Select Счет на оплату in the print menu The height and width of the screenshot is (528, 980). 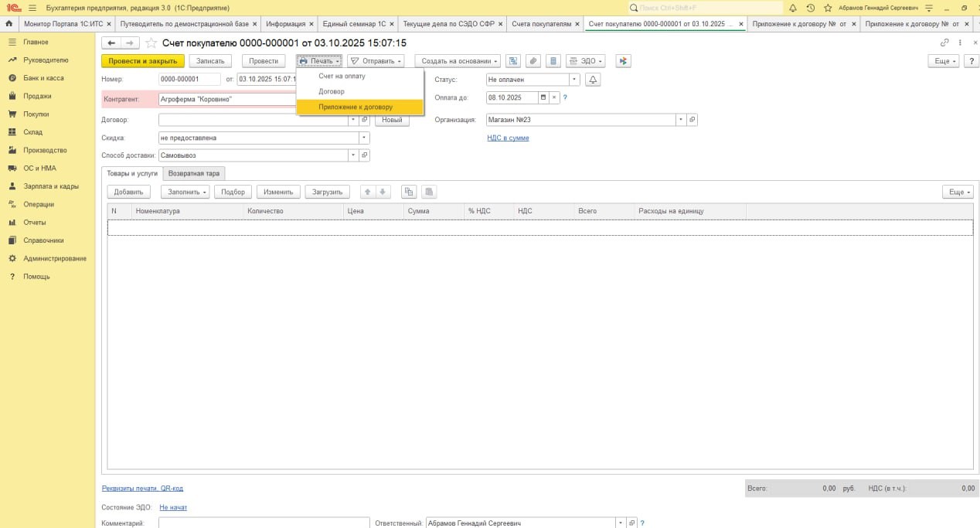click(x=342, y=77)
